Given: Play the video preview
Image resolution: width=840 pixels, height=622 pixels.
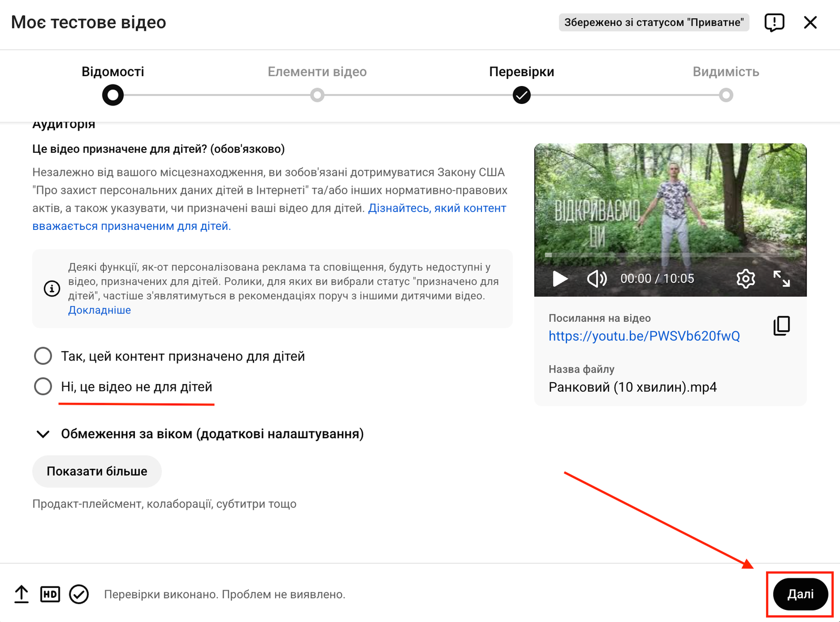Looking at the screenshot, I should tap(560, 279).
